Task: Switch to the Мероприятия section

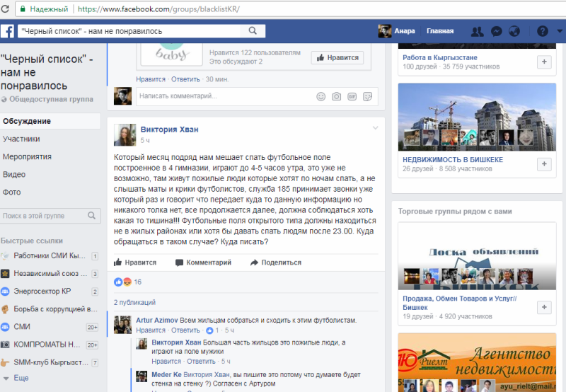Action: pyautogui.click(x=27, y=156)
